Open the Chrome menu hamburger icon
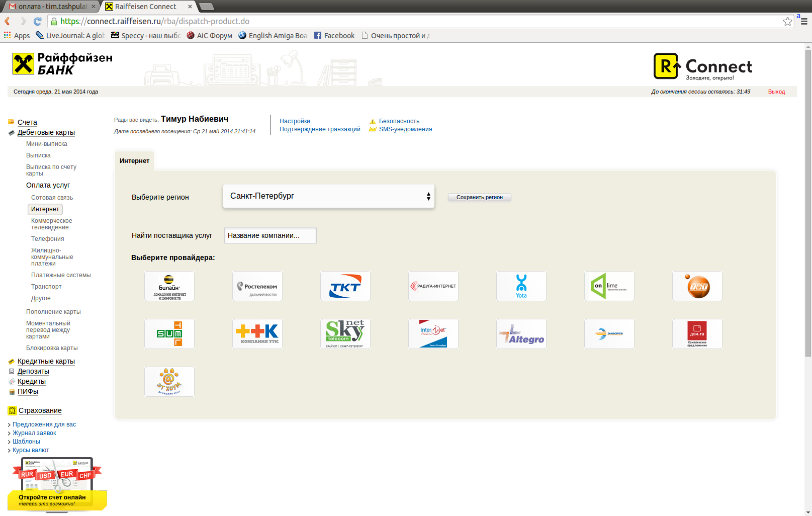This screenshot has width=812, height=516. click(x=804, y=21)
